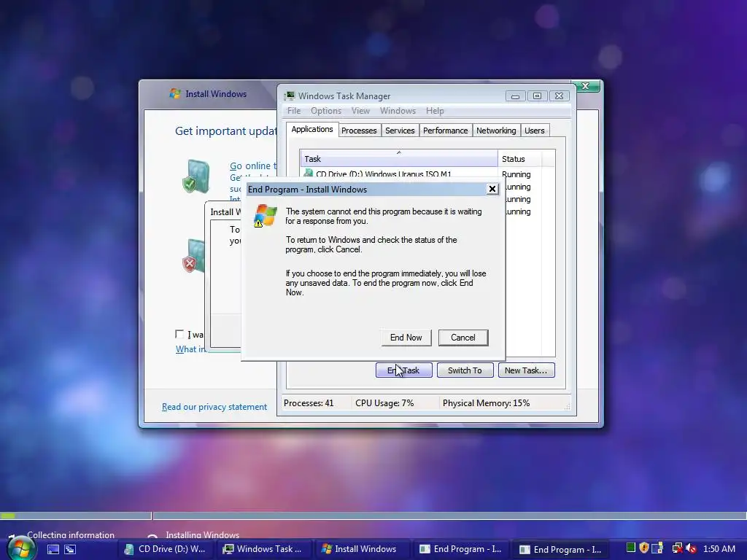Image resolution: width=747 pixels, height=560 pixels.
Task: Maximize the Windows Task Manager window
Action: [537, 96]
